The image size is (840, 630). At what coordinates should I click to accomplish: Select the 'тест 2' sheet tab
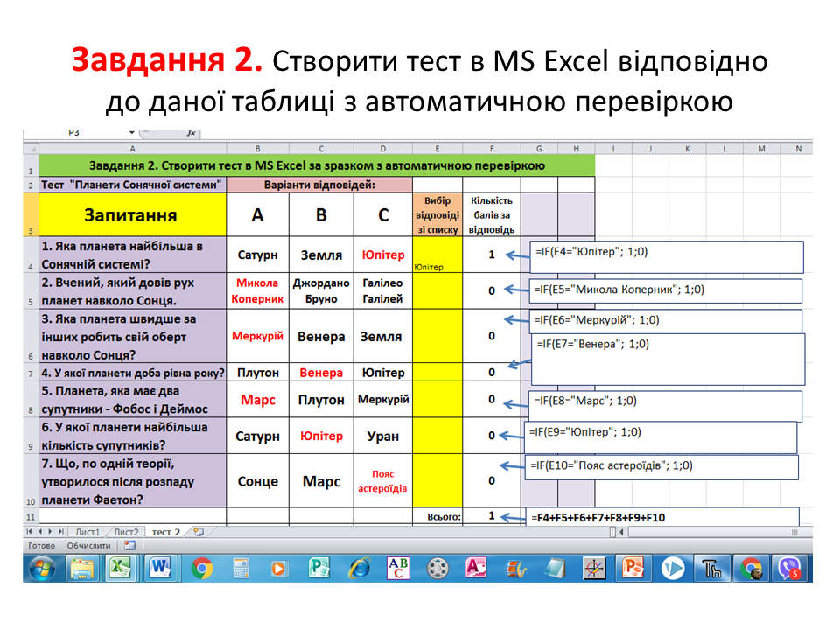point(165,532)
